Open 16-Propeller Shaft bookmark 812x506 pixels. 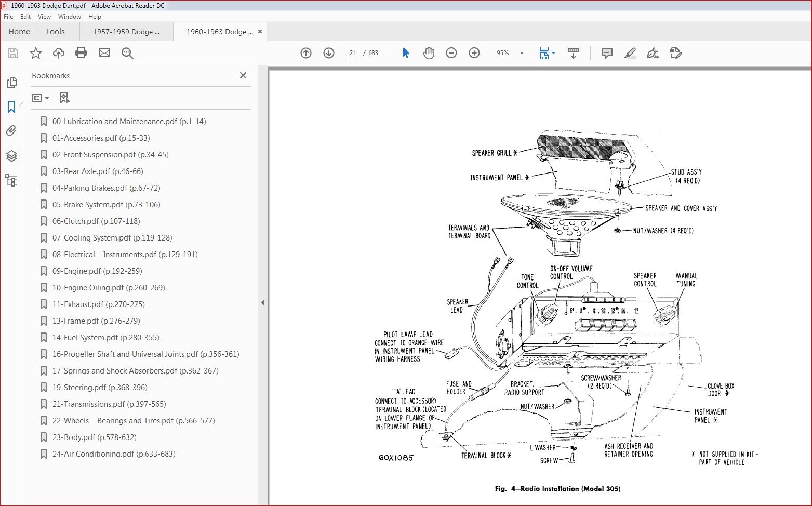tap(145, 354)
